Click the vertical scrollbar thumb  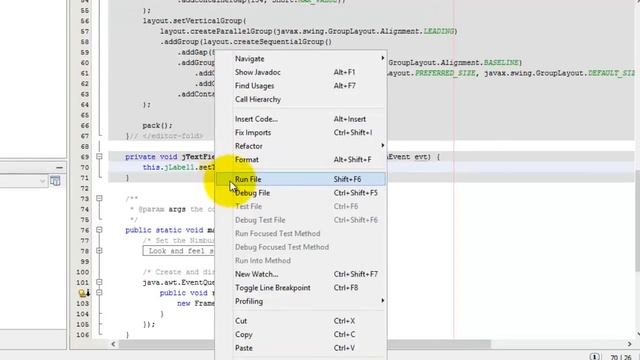click(637, 220)
